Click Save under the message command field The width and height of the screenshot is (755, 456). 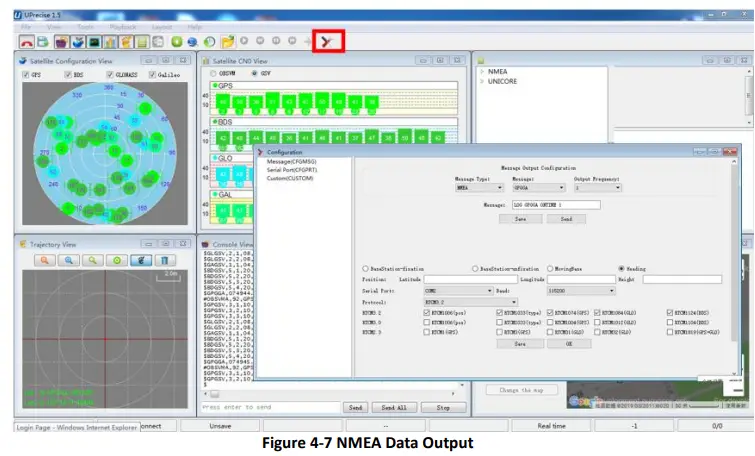click(x=521, y=219)
